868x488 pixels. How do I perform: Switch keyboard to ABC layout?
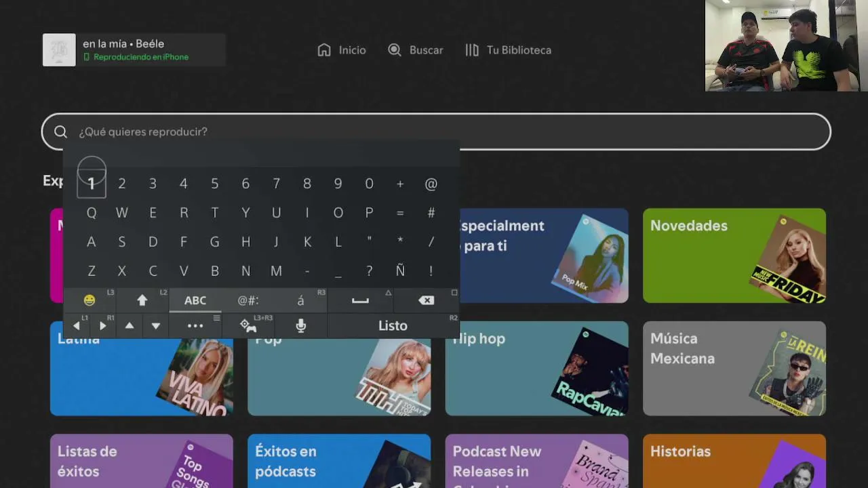(x=195, y=300)
